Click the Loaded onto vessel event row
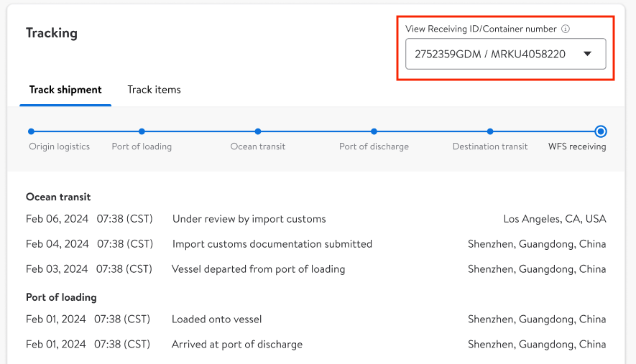 (216, 319)
